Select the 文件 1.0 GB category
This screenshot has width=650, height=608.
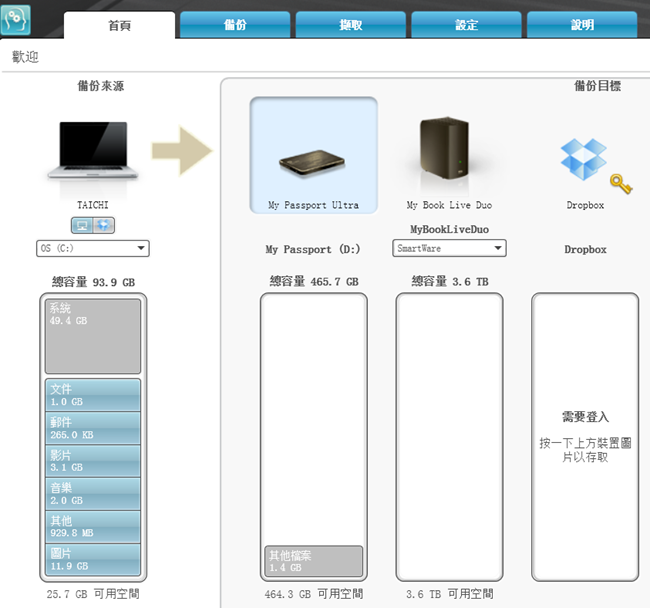pos(93,394)
